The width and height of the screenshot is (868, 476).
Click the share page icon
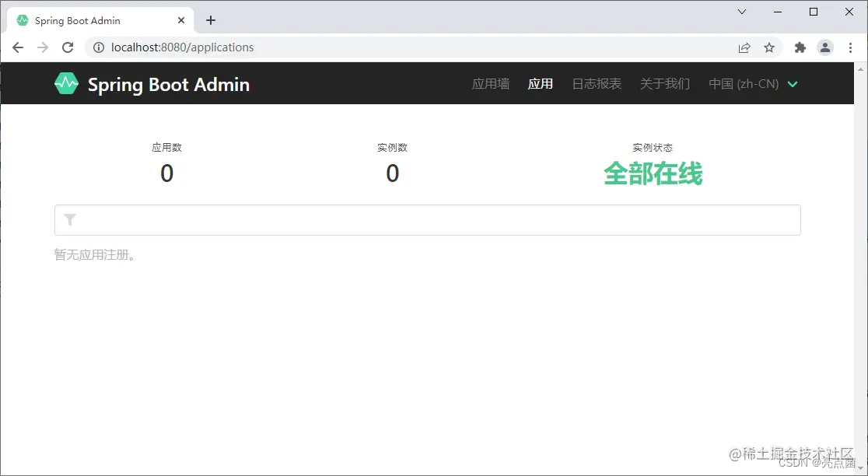point(744,47)
